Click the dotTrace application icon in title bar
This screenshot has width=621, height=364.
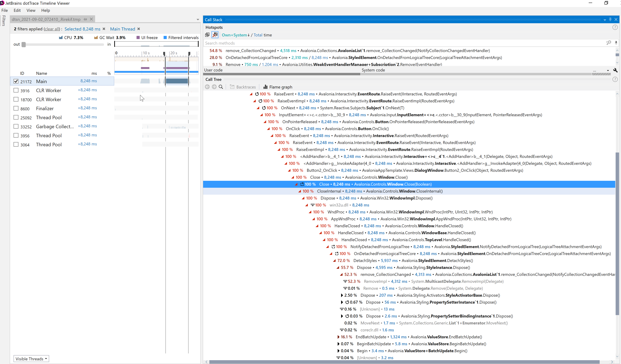coord(2,3)
